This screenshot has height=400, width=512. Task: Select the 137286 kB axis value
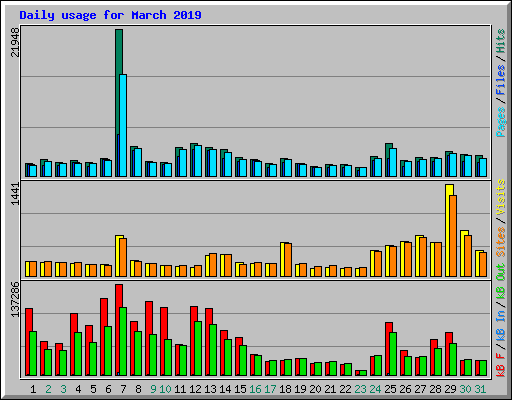click(15, 299)
